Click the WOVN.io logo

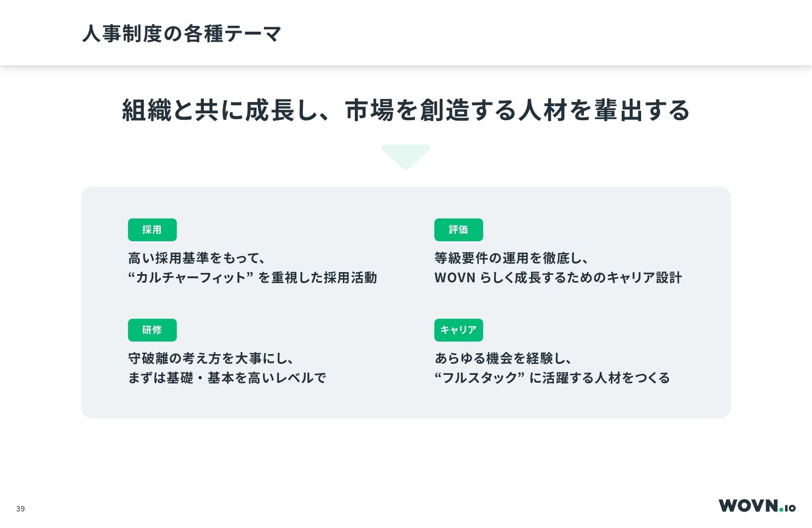pyautogui.click(x=757, y=506)
